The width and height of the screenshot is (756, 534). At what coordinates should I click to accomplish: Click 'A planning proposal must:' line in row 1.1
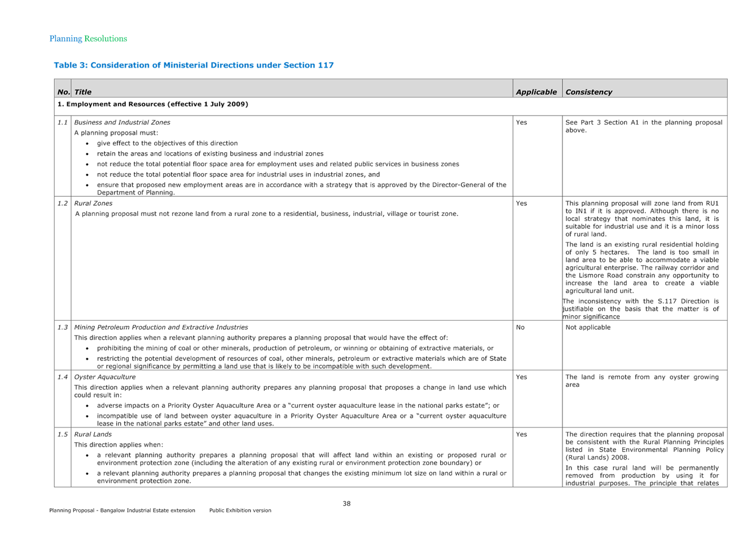tap(116, 133)
